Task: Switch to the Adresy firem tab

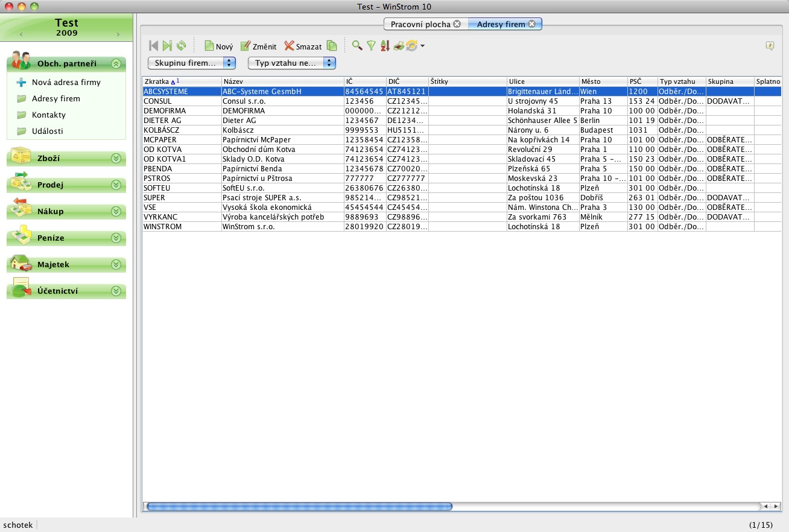Action: (x=501, y=24)
